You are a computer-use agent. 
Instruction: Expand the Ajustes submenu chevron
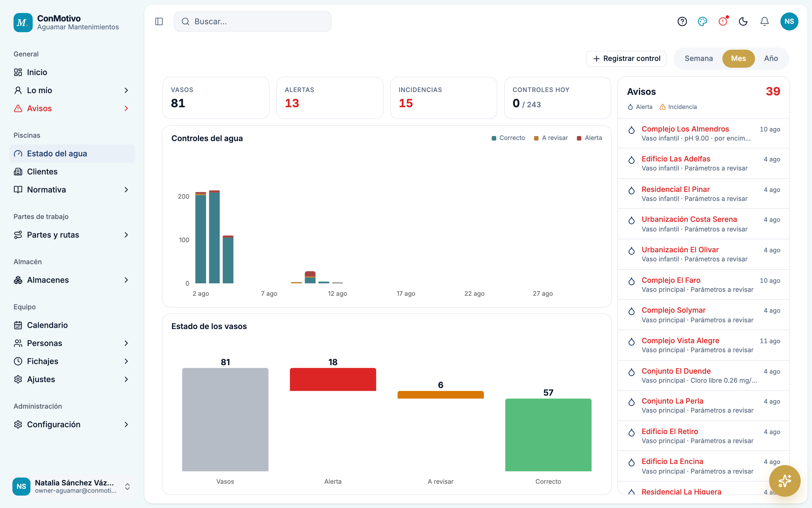[x=126, y=379]
